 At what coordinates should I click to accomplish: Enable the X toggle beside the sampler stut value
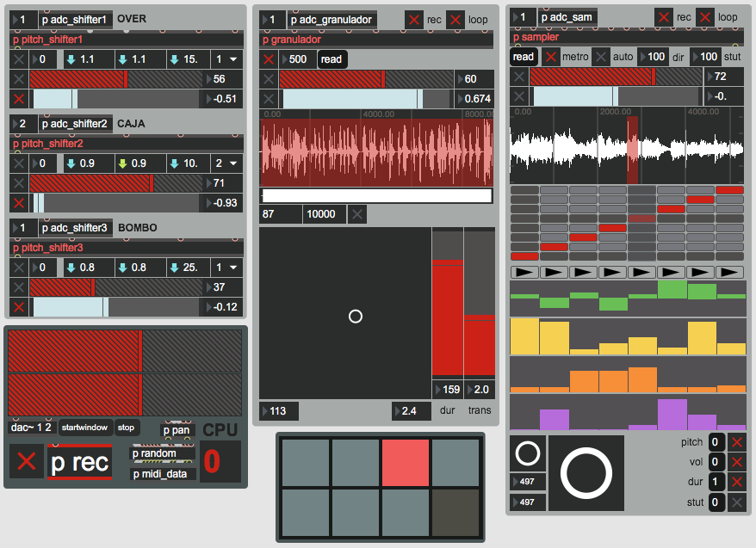pos(737,502)
